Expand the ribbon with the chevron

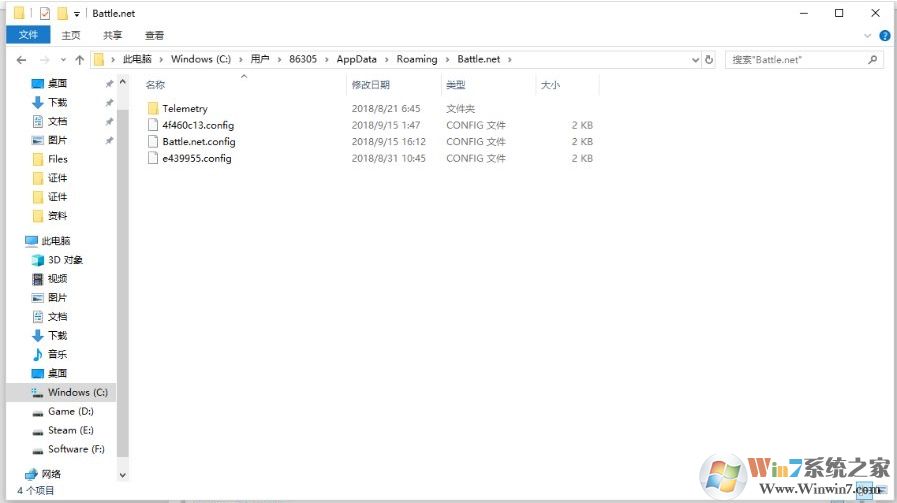pos(867,35)
